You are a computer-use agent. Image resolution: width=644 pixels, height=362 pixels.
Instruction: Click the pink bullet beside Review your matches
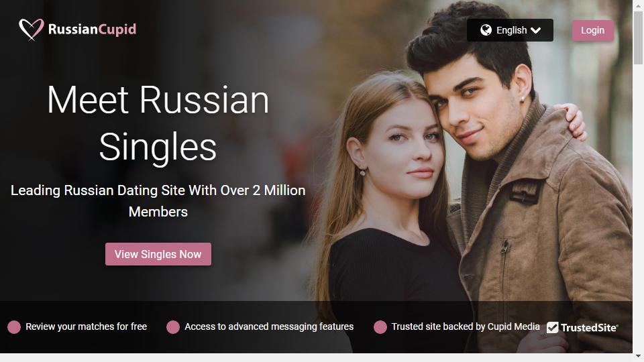[14, 326]
